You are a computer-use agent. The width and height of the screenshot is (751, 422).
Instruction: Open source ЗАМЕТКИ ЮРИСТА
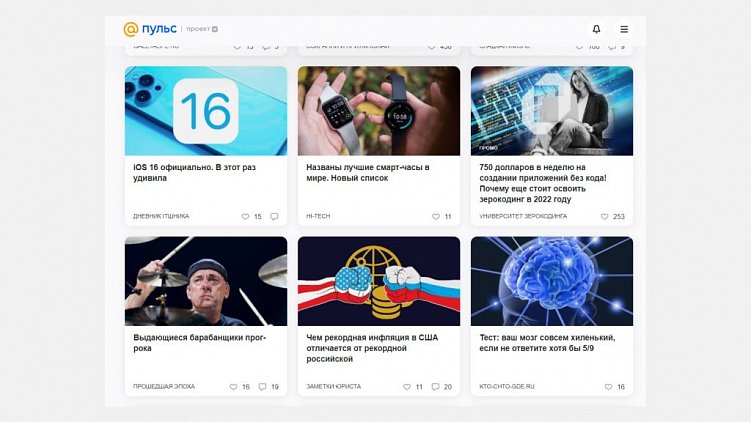pos(334,387)
